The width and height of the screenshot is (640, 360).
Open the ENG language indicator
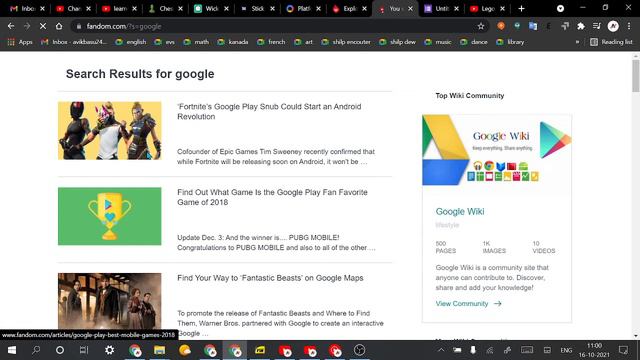566,350
